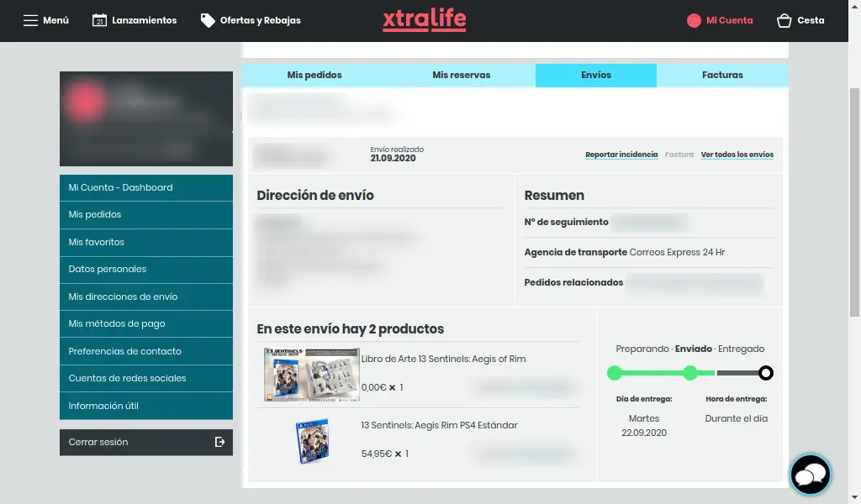Click the Pedidos relacionados label
This screenshot has height=504, width=861.
(x=573, y=282)
